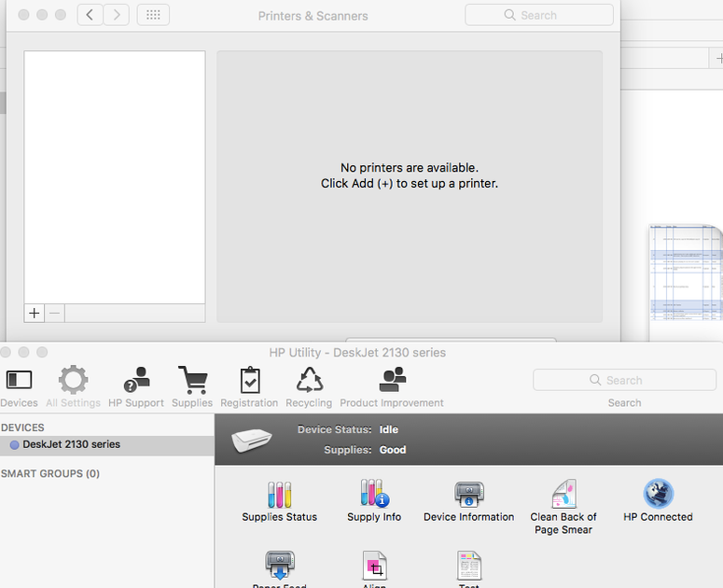Open Supplies shopping cart in toolbar
Screen dimensions: 723x588
tap(192, 387)
